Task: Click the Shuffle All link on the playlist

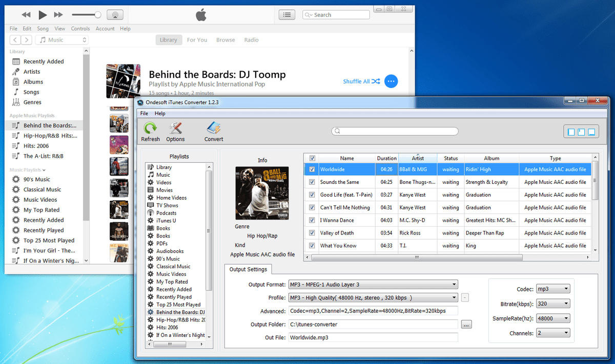Action: coord(357,81)
